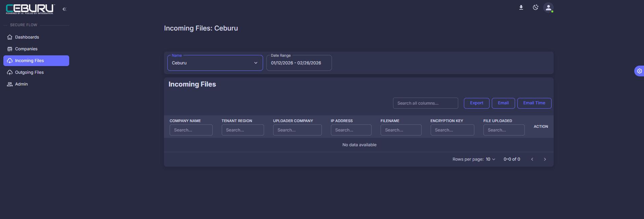The width and height of the screenshot is (644, 219).
Task: Click the Email Time button
Action: (534, 103)
